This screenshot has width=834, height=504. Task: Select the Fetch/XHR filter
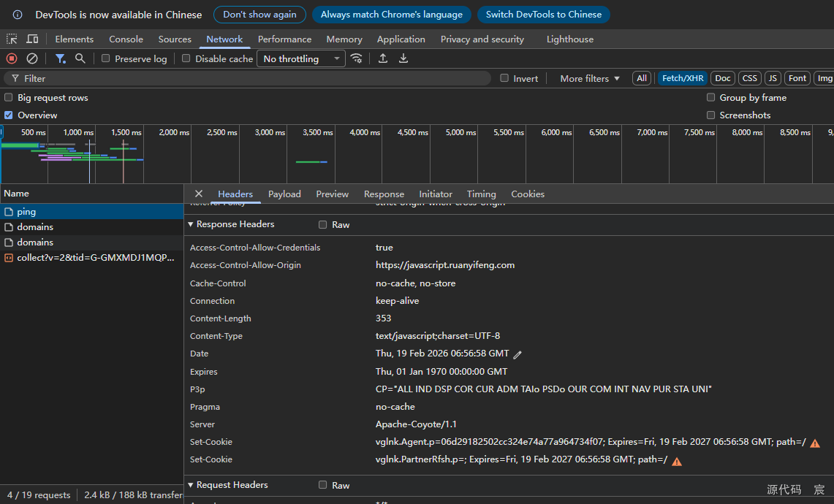(x=683, y=78)
